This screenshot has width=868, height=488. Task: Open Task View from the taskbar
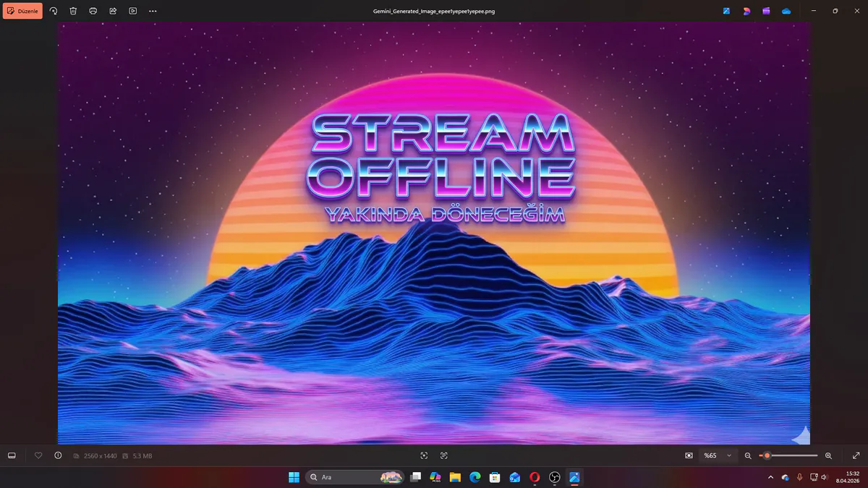click(x=416, y=477)
